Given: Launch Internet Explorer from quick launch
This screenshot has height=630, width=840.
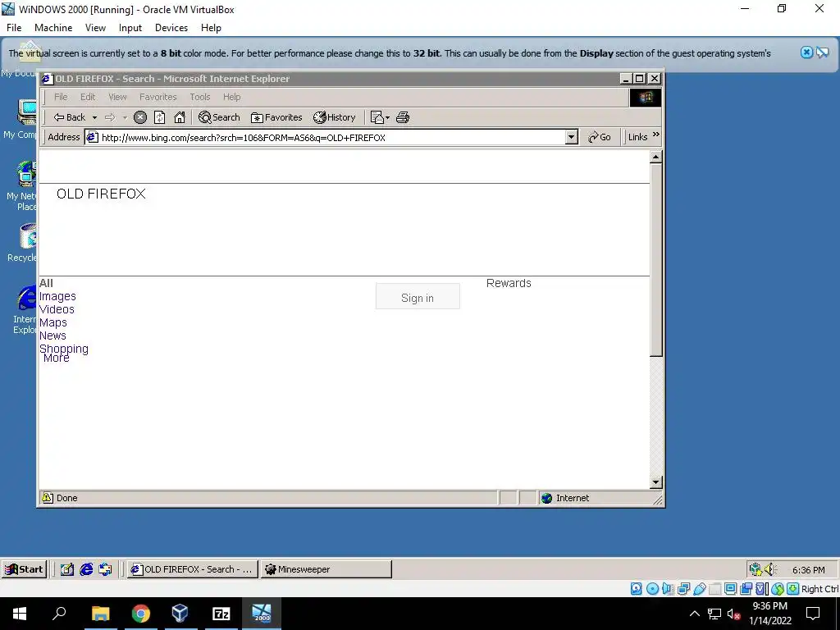Looking at the screenshot, I should (x=86, y=569).
